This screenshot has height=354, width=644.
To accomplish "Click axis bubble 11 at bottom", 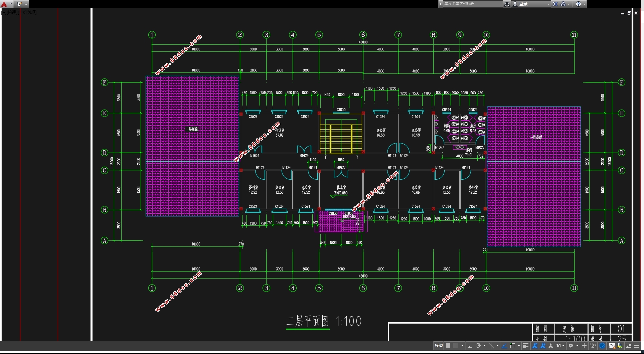I will click(x=574, y=288).
